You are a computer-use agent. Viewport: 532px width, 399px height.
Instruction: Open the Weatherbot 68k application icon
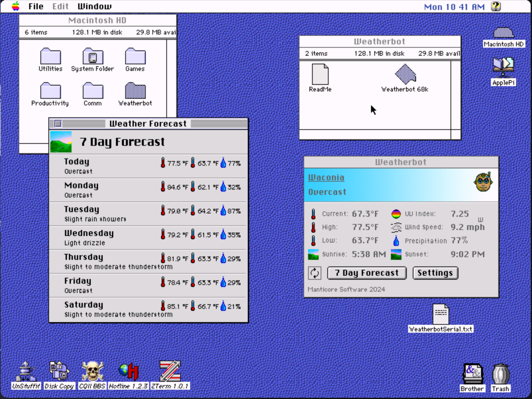click(x=405, y=74)
